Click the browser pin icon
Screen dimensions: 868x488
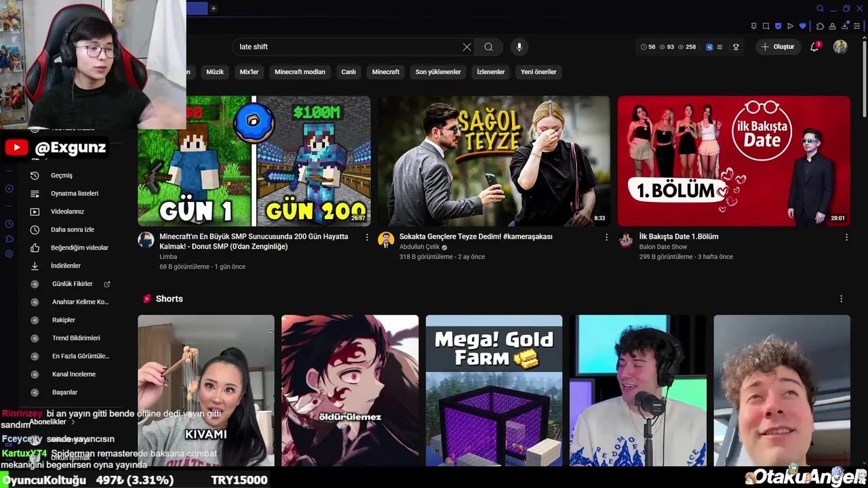753,26
